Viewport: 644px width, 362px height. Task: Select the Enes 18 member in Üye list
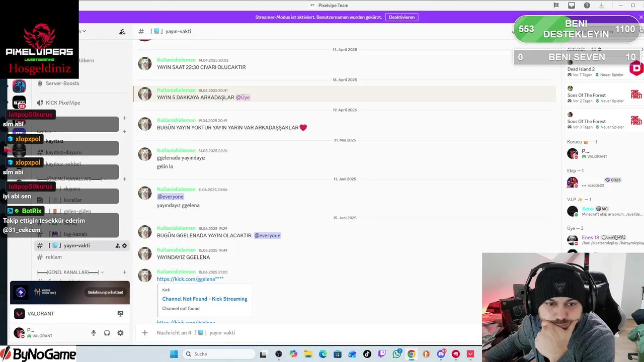pos(603,240)
